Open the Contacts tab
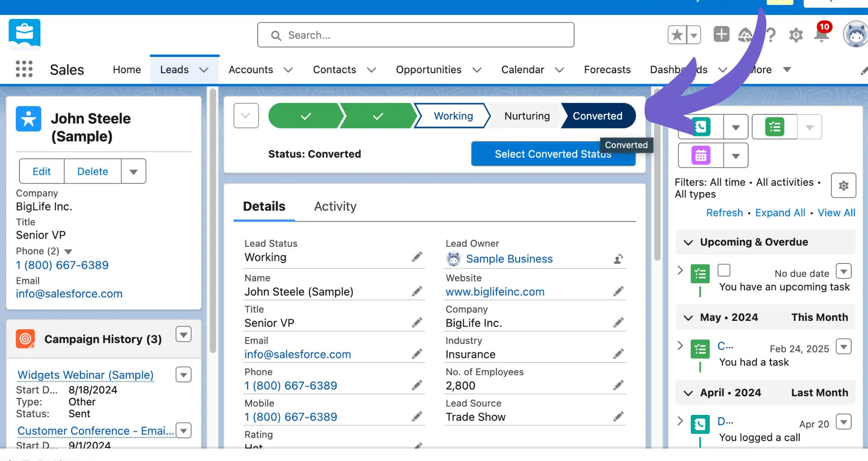The image size is (868, 461). point(335,70)
